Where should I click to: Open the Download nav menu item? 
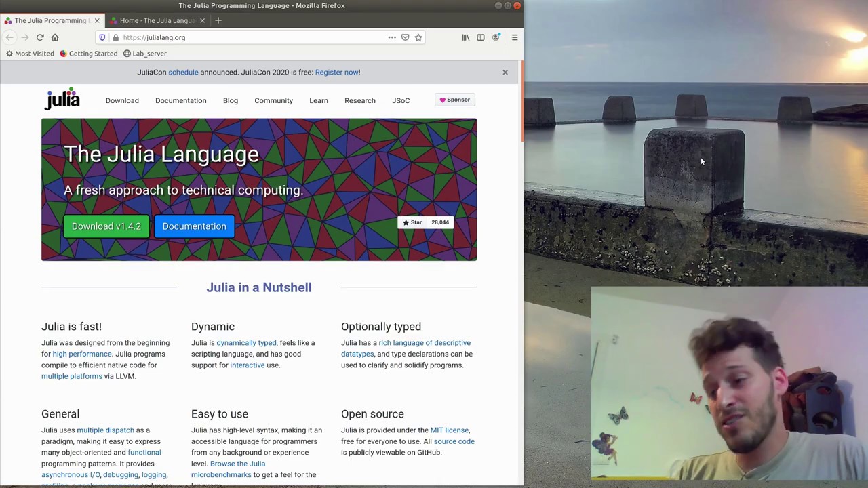click(x=122, y=100)
